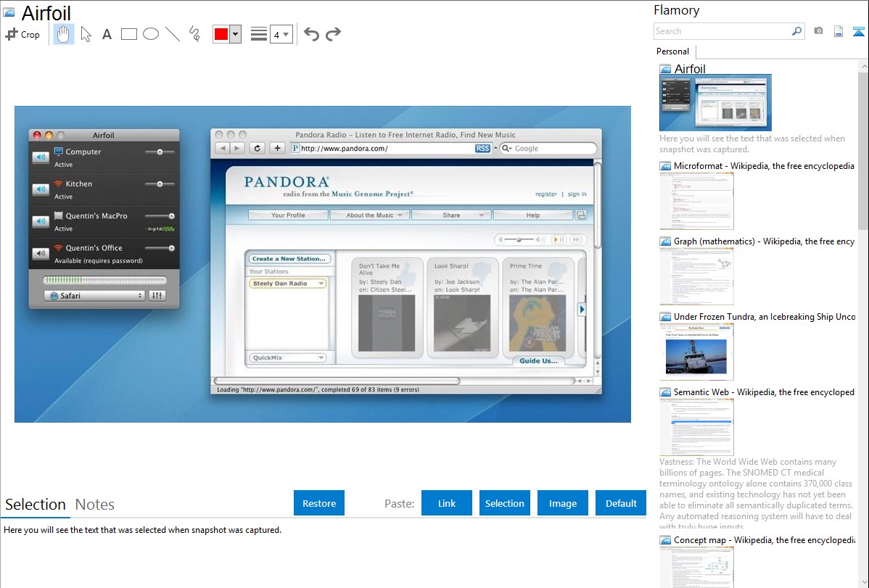Redo the last annotation

tap(333, 34)
